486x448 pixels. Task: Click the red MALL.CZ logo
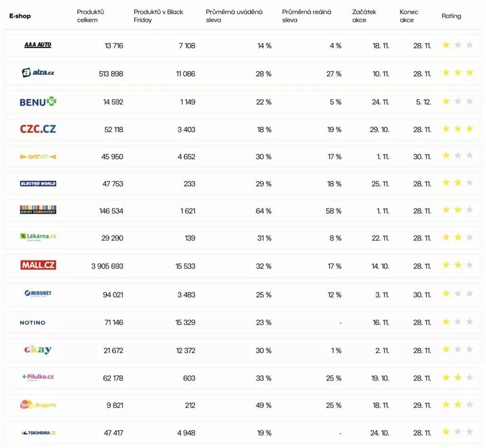(38, 265)
